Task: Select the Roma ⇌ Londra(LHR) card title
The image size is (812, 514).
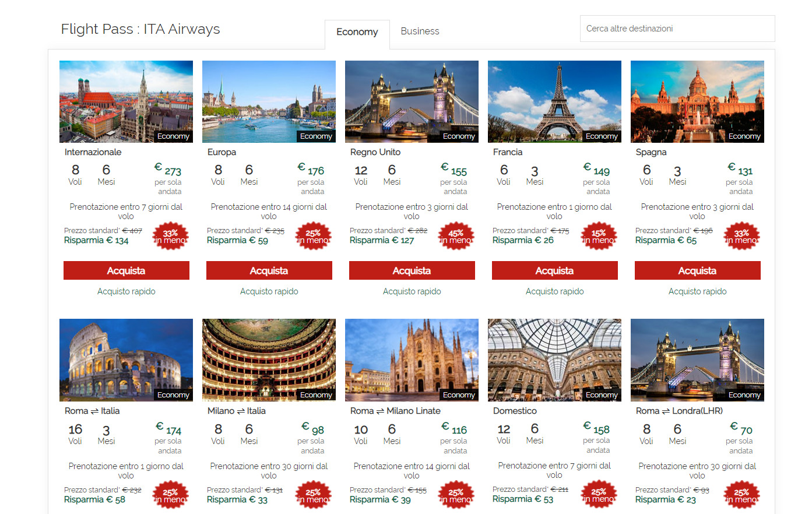Action: pyautogui.click(x=679, y=411)
